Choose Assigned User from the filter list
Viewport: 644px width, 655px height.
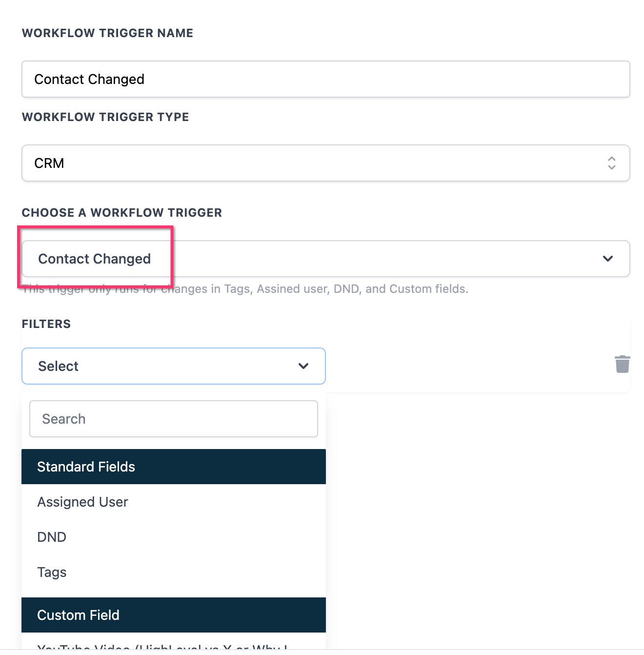point(83,502)
